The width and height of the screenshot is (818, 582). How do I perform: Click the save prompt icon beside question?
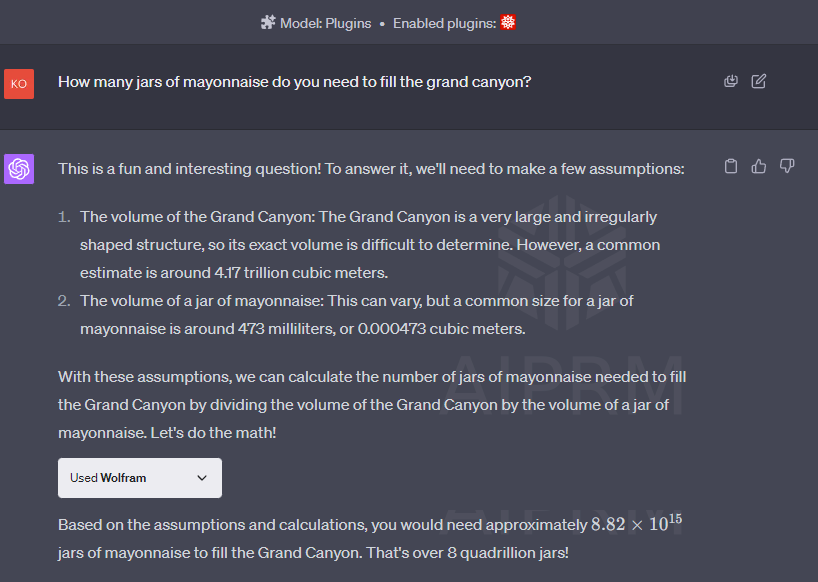[731, 81]
